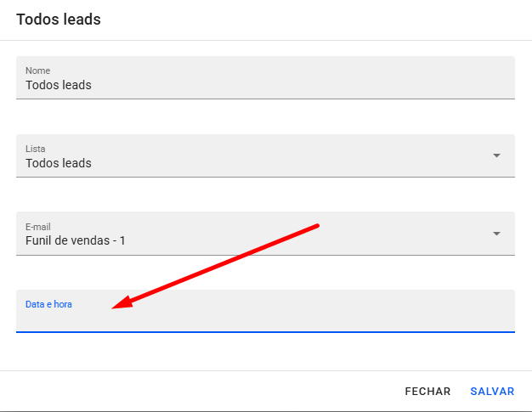Expand the E-mail dropdown arrow

496,234
